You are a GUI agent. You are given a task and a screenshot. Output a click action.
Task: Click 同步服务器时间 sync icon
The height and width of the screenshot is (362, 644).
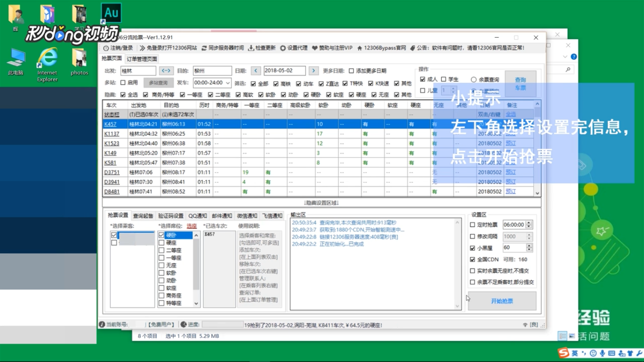[x=204, y=48]
